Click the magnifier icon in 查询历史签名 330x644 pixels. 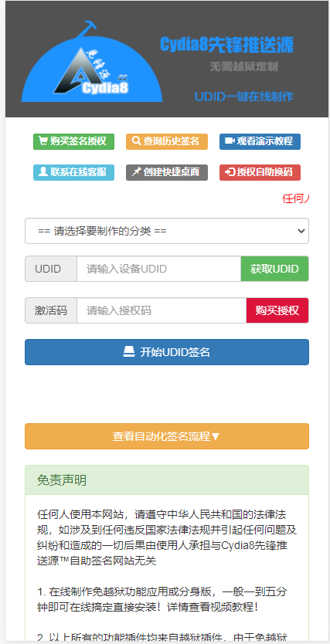(x=137, y=141)
